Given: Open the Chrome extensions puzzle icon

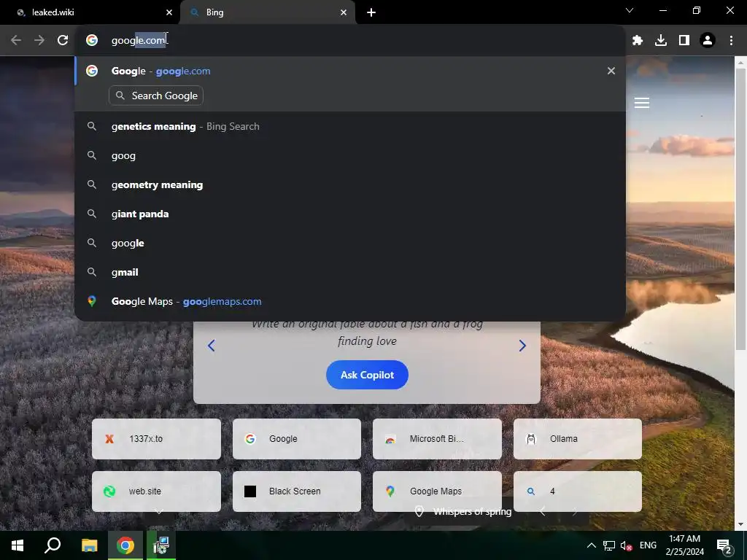Looking at the screenshot, I should [x=638, y=41].
